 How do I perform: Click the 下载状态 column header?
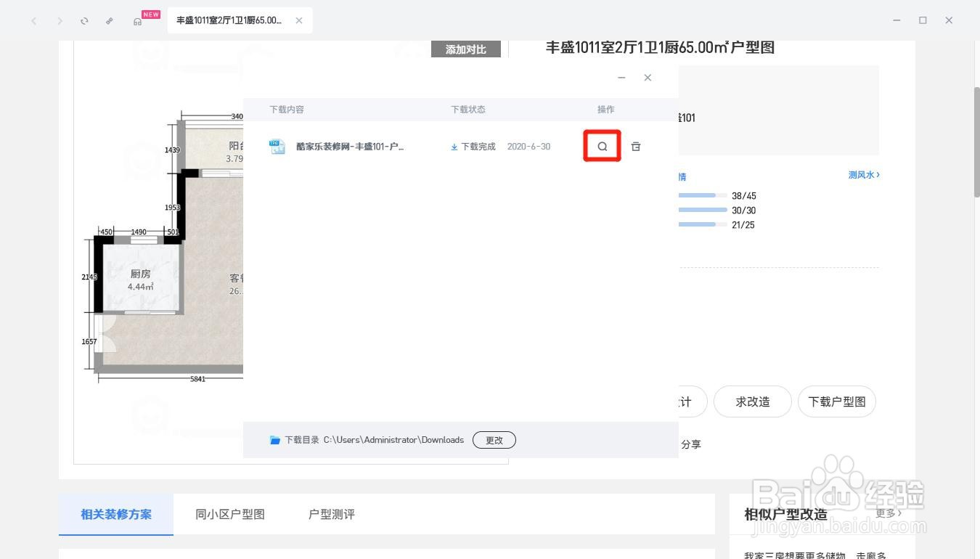[x=468, y=110]
